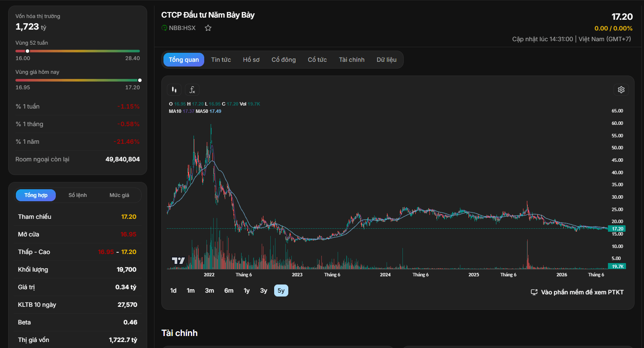Viewport: 644px width, 348px height.
Task: Open the Tài chính tab
Action: point(351,60)
